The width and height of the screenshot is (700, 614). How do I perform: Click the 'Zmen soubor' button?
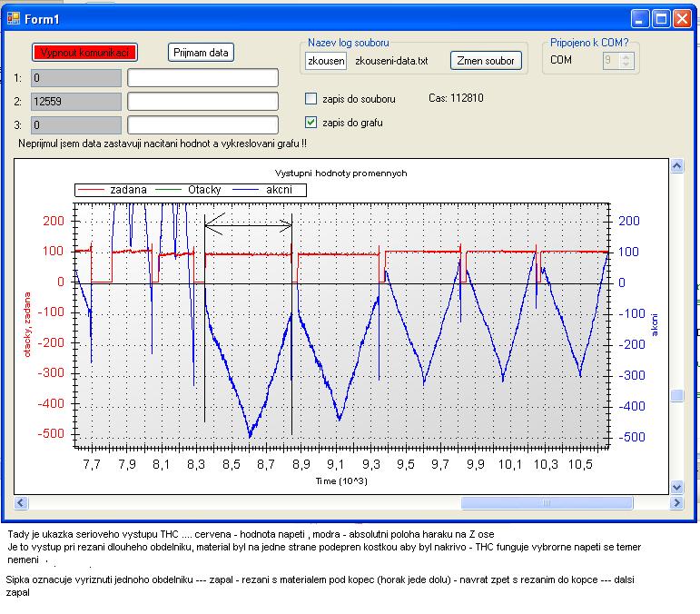coord(486,61)
